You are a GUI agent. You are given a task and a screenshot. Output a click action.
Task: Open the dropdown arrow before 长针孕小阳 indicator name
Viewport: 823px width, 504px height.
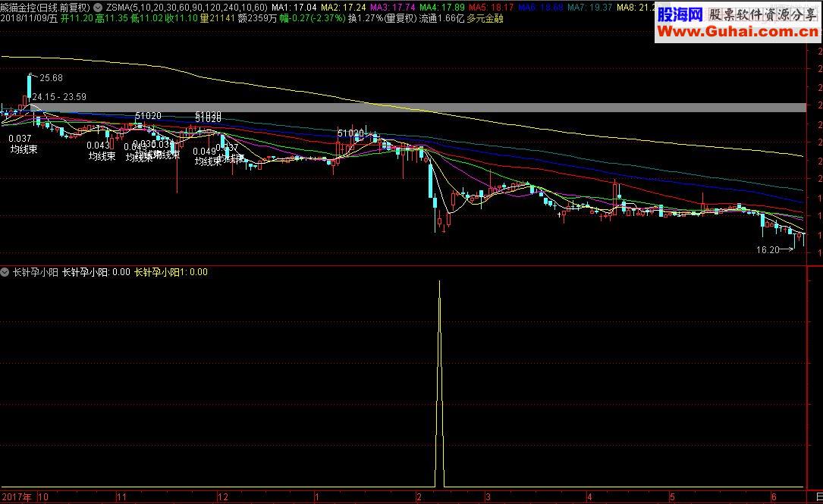(5, 271)
